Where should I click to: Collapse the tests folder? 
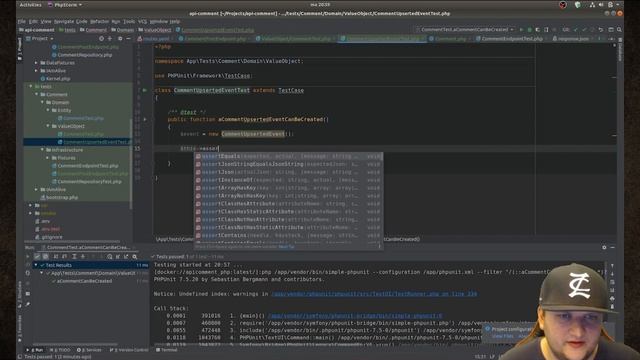point(31,87)
